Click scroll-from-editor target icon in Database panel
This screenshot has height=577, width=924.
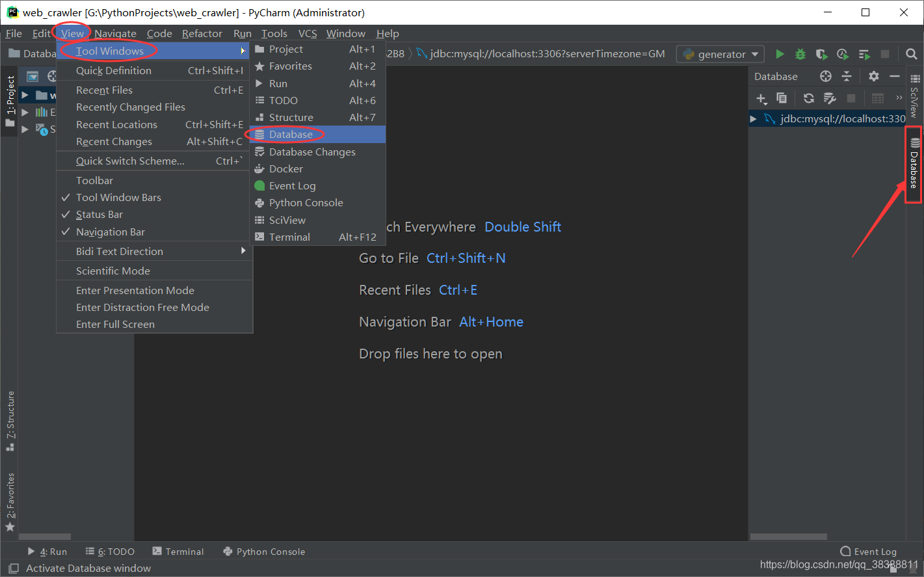(826, 76)
